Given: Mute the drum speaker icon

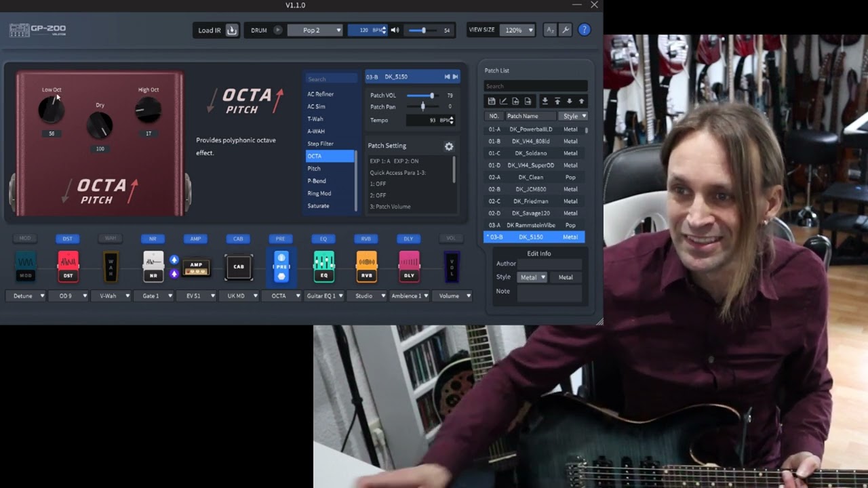Looking at the screenshot, I should tap(395, 30).
